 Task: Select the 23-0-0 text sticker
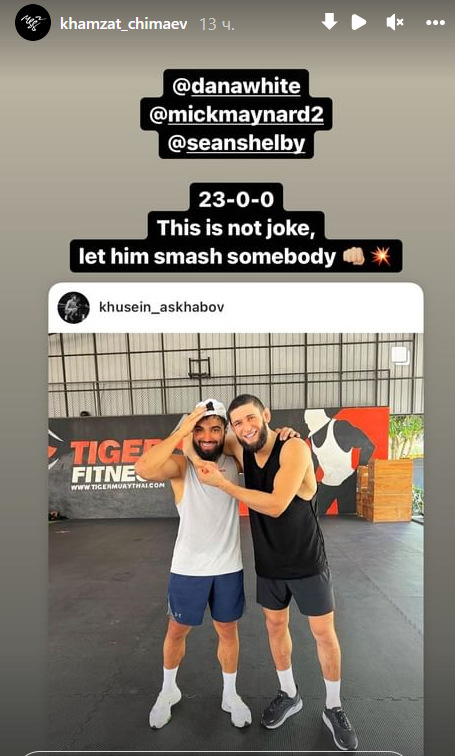[236, 199]
